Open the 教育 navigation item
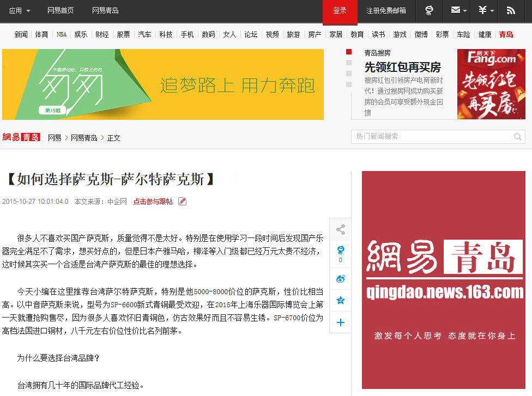 pos(357,34)
